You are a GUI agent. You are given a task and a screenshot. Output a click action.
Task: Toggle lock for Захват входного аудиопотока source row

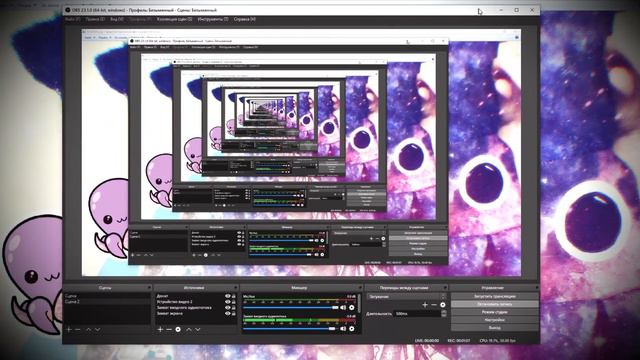tap(234, 308)
